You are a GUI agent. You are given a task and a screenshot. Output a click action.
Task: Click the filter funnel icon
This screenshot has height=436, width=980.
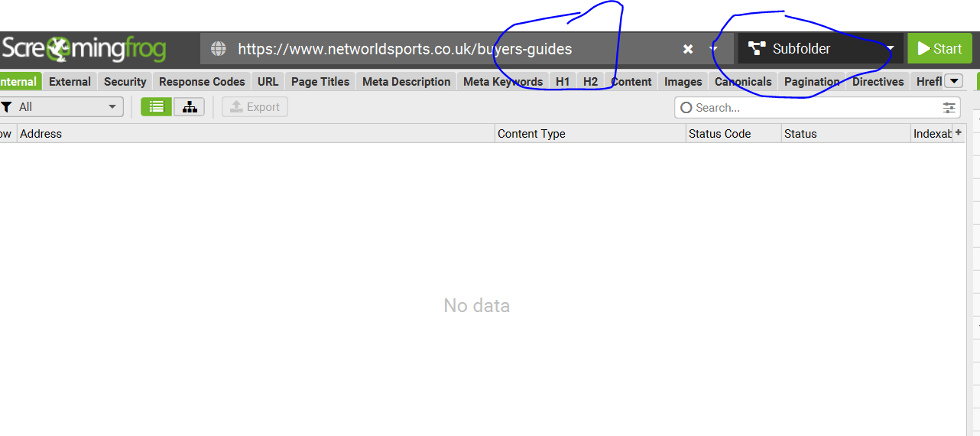[6, 107]
